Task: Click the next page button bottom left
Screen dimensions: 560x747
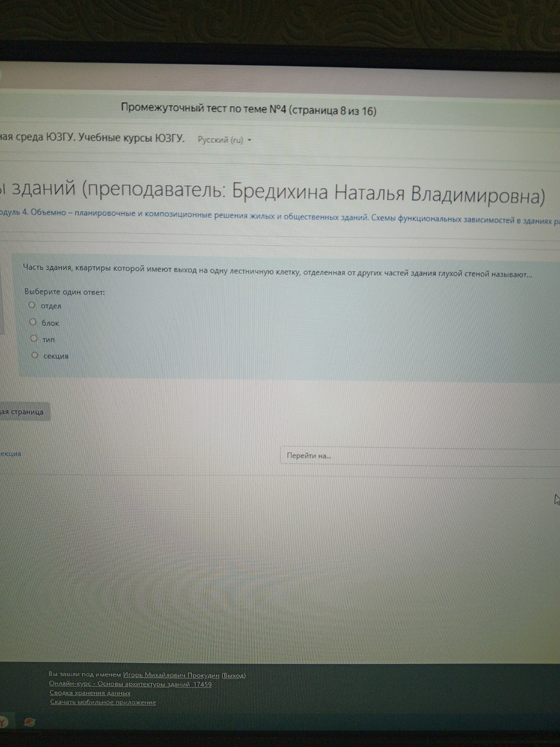Action: point(24,412)
